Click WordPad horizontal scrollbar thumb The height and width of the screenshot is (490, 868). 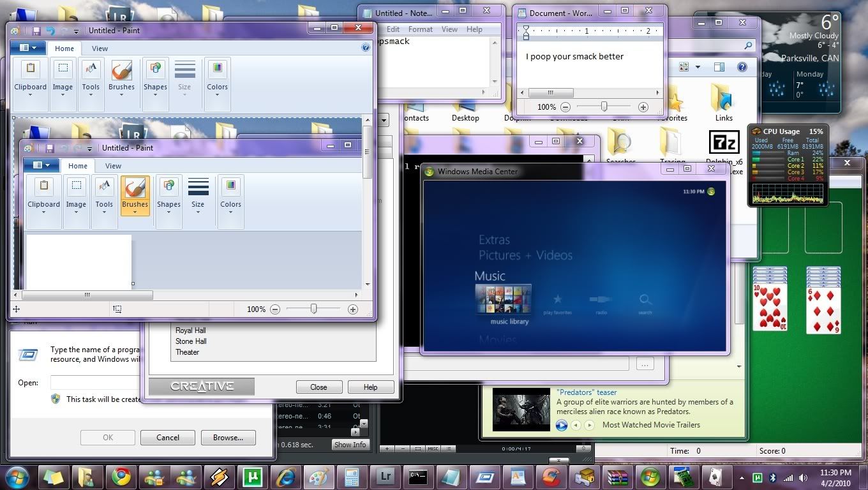pos(551,93)
